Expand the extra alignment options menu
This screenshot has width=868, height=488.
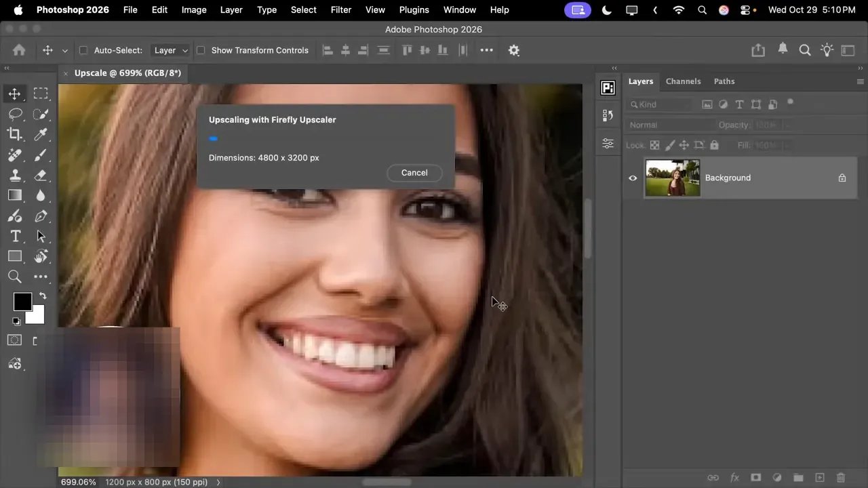click(486, 50)
